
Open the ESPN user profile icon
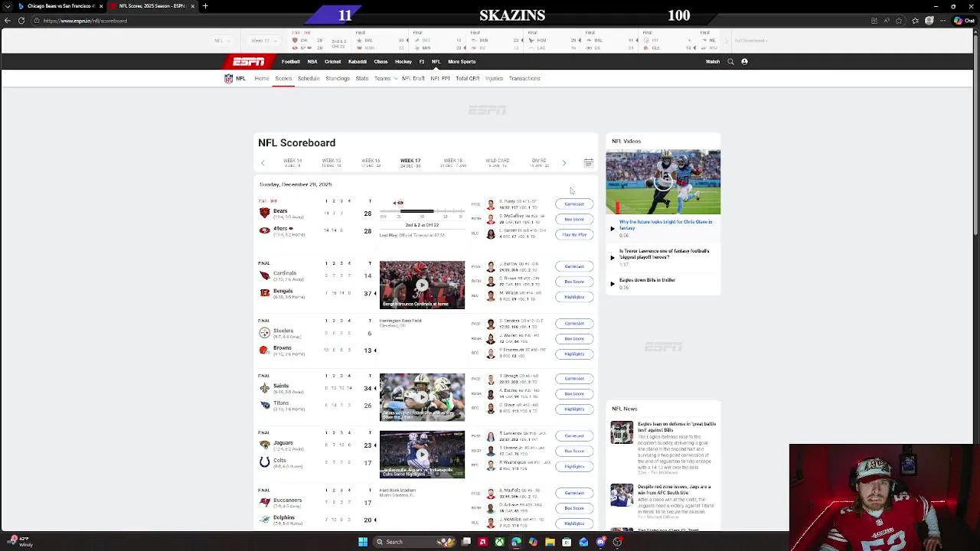point(744,61)
